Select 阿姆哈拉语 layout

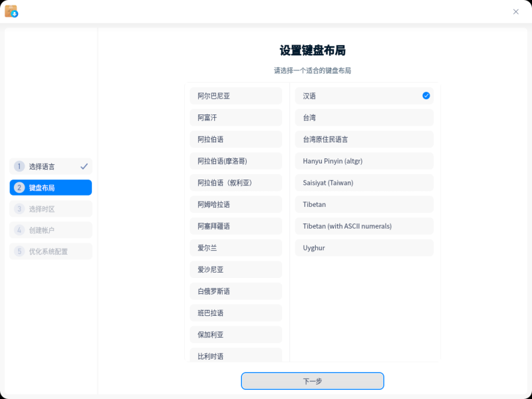tap(236, 205)
